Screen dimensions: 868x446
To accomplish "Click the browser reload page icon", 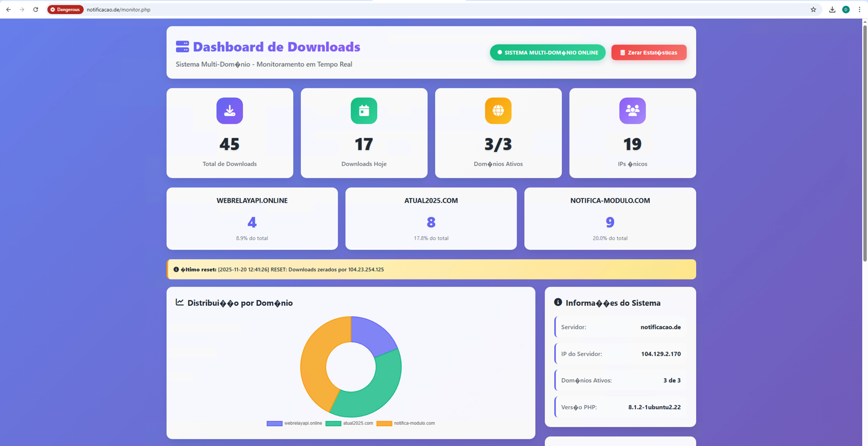I will [36, 9].
